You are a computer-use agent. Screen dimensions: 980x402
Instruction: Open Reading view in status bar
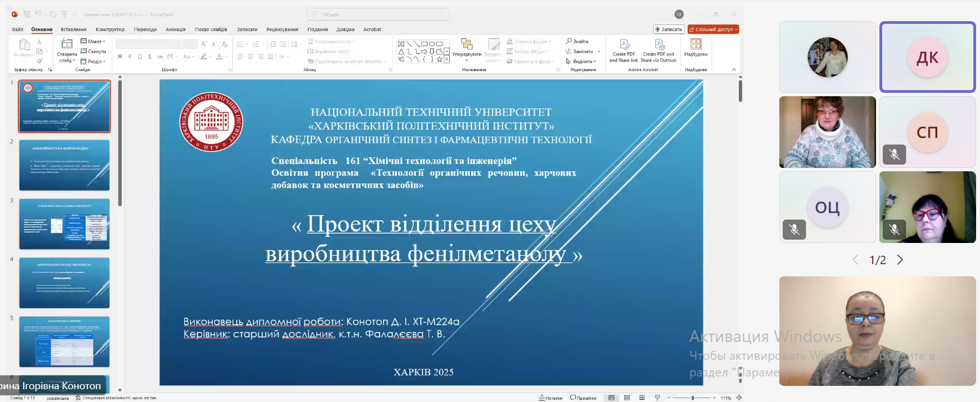(642, 398)
